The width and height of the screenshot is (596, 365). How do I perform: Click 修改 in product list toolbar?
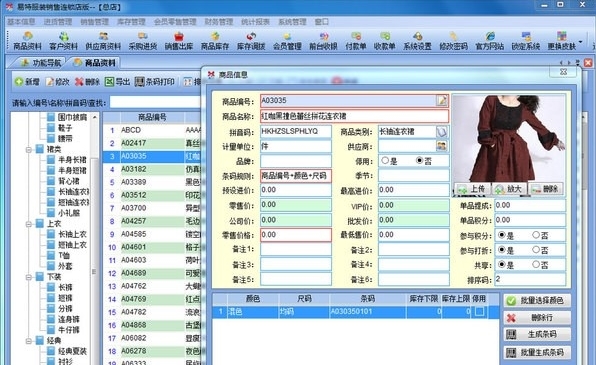point(58,81)
